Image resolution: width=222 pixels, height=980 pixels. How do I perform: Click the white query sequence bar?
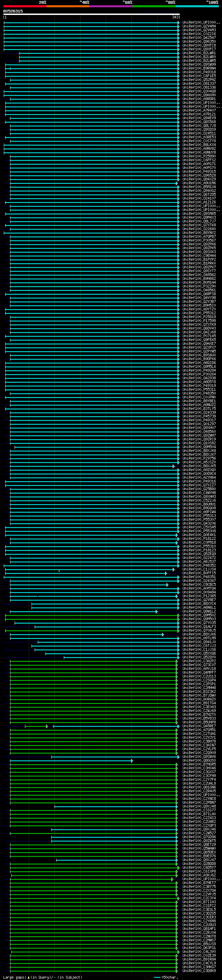click(92, 14)
